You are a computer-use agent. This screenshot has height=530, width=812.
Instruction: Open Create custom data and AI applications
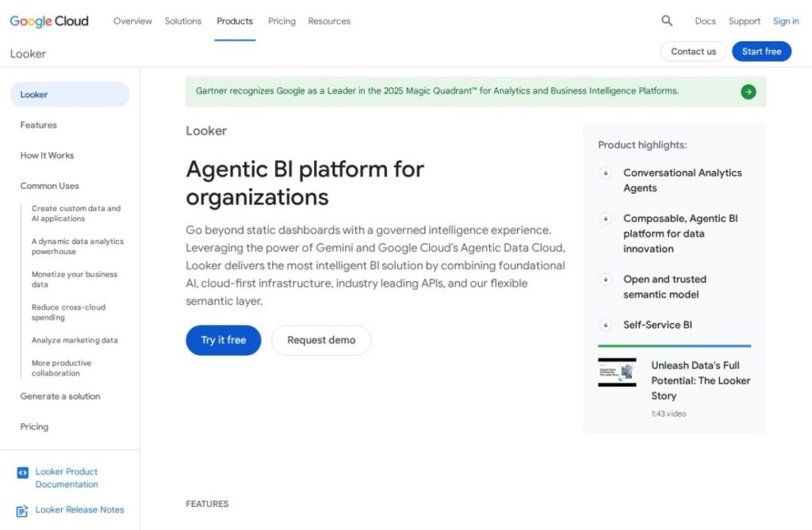tap(76, 213)
